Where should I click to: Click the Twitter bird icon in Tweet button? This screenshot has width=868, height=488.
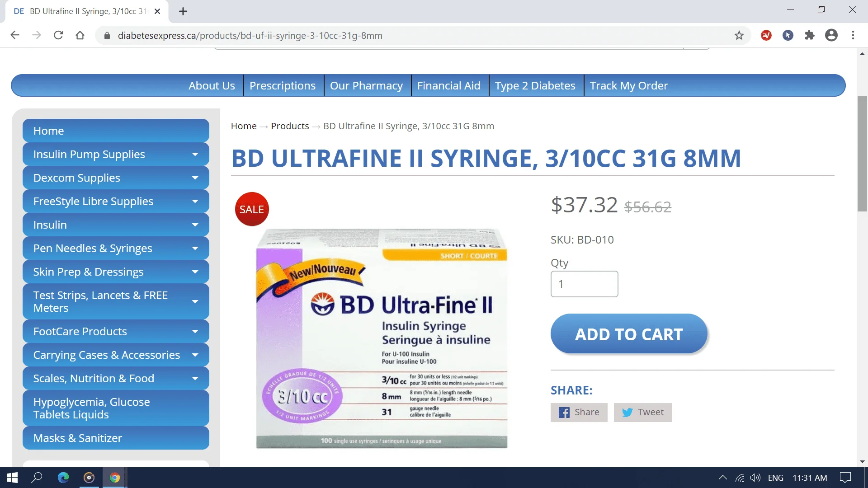coord(627,413)
